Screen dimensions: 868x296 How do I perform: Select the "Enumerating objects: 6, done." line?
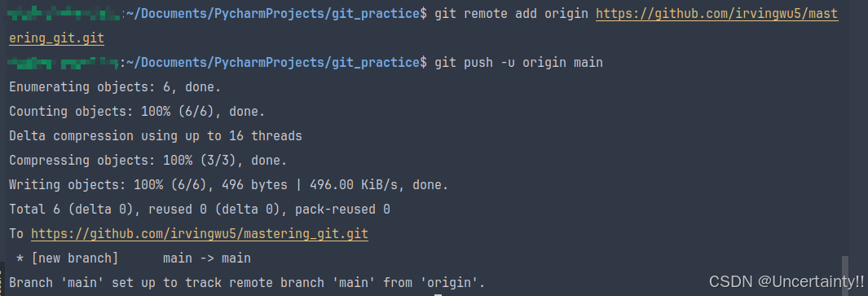(115, 87)
